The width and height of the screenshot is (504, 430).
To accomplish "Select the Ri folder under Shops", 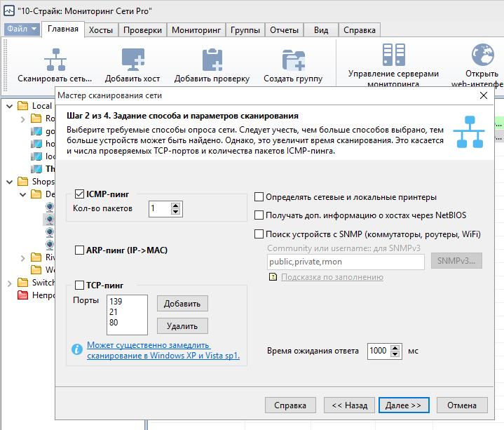I will 36,257.
